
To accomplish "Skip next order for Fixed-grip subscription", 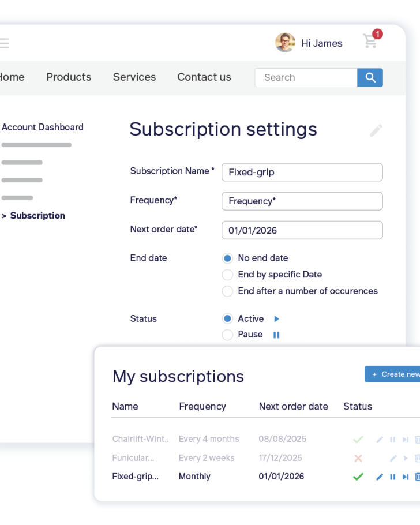I will (406, 477).
